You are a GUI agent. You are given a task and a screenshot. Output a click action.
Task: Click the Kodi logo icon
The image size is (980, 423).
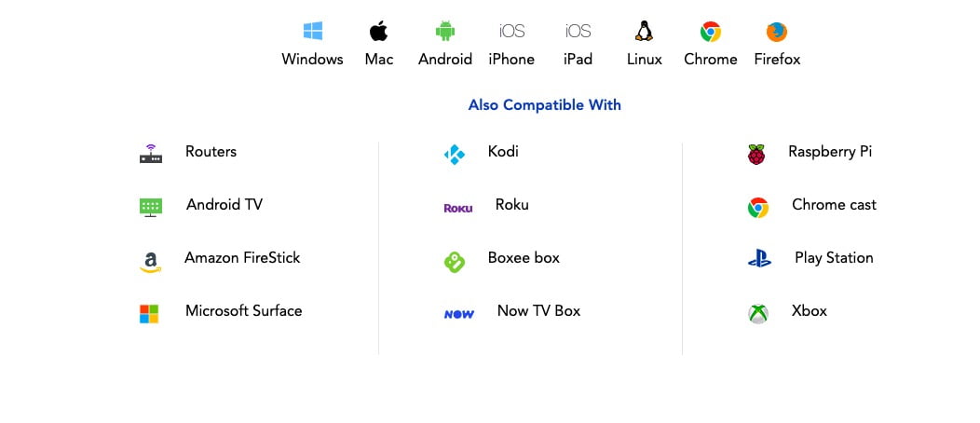(455, 154)
